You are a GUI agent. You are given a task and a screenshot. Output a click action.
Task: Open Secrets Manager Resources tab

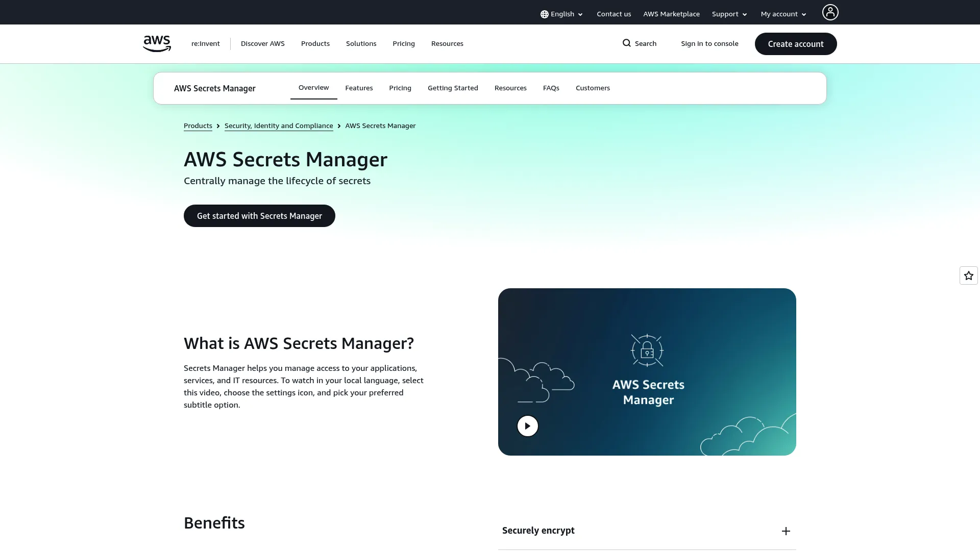tap(510, 88)
